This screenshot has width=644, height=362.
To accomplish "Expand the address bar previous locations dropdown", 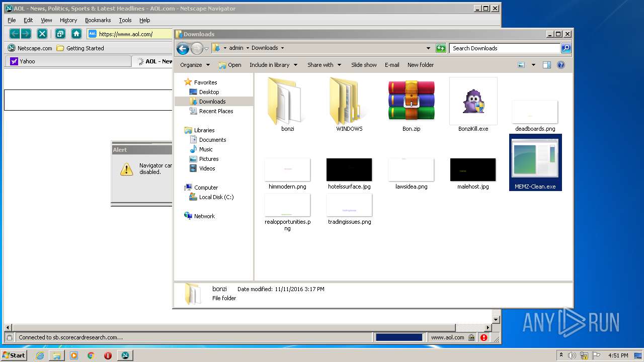I will pos(428,48).
